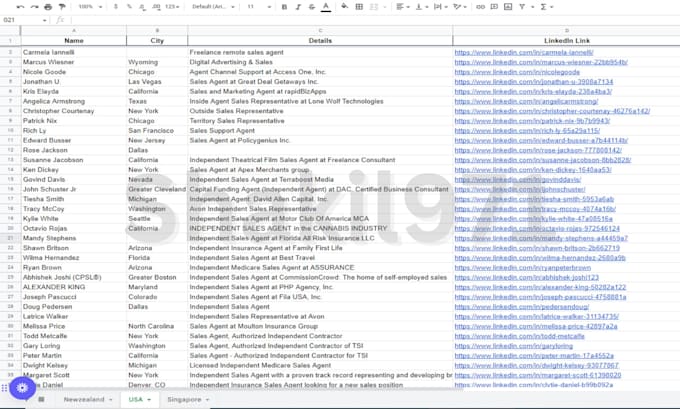Select cell 'Territory Sales Representative'

pos(320,121)
